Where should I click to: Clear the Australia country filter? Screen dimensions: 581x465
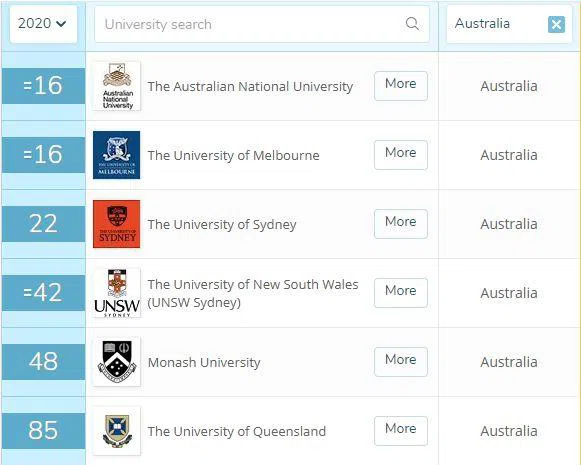click(x=556, y=24)
